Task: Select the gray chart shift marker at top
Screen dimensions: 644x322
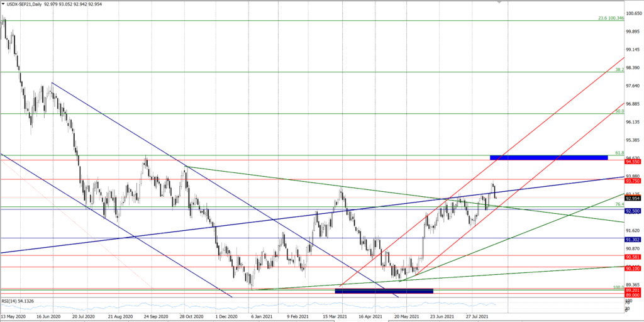Action: [499, 3]
